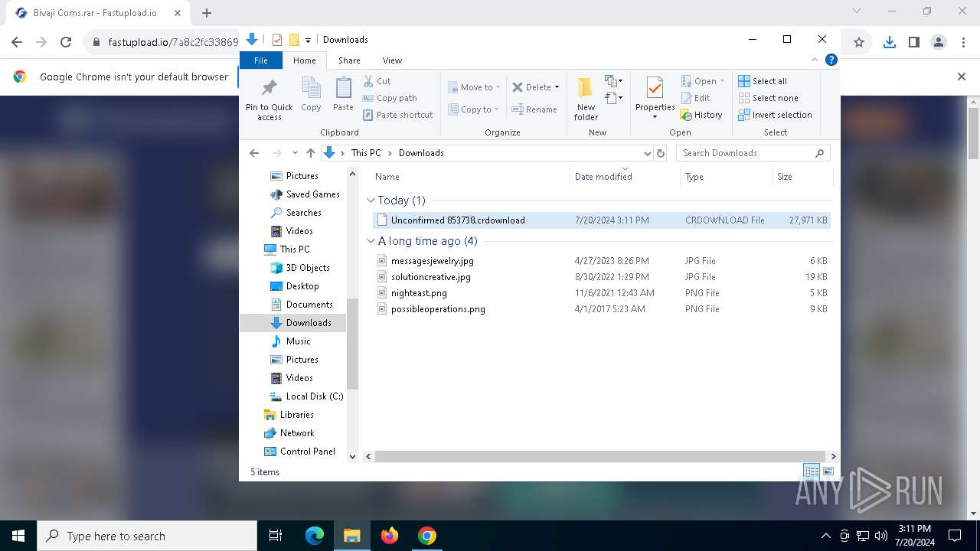Select messagesjewelry.jpg file
The width and height of the screenshot is (980, 551).
(x=602, y=261)
